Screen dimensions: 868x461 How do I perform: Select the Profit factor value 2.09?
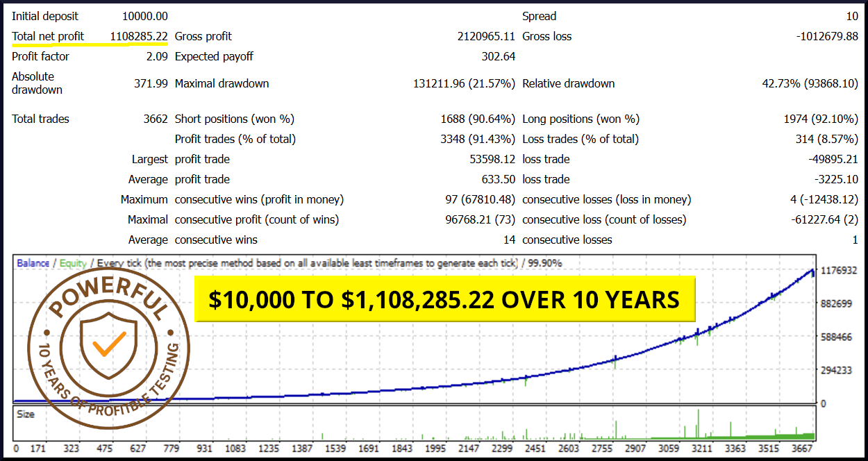tap(157, 56)
